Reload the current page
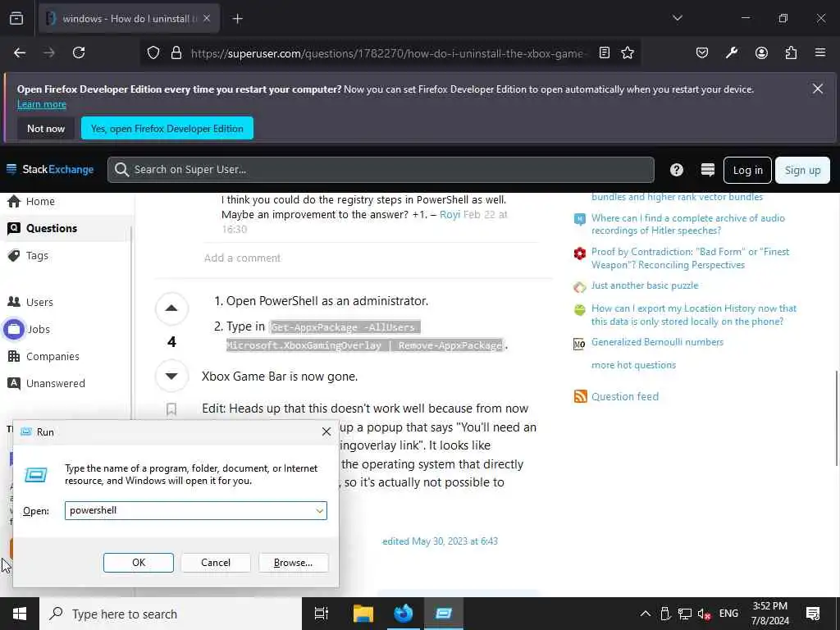The height and width of the screenshot is (630, 840). (79, 52)
